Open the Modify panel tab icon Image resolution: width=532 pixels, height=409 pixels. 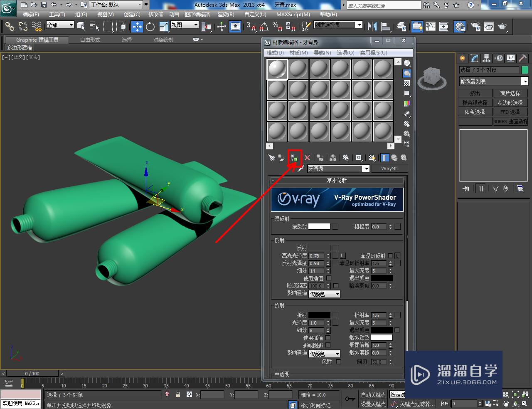pyautogui.click(x=474, y=58)
